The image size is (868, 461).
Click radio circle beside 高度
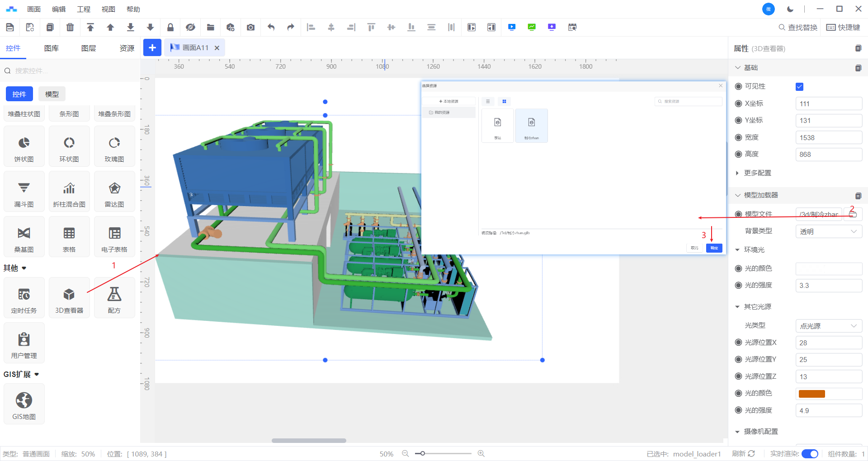(x=738, y=154)
